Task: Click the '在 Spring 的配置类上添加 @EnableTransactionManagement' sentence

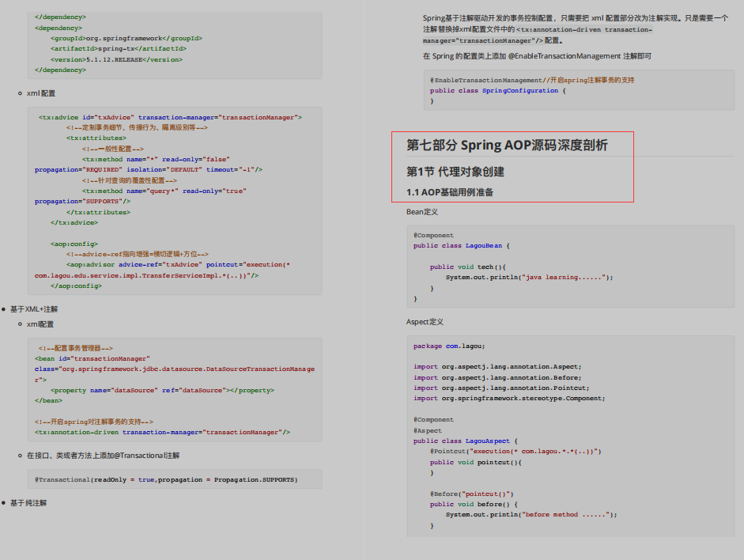Action: pyautogui.click(x=537, y=56)
